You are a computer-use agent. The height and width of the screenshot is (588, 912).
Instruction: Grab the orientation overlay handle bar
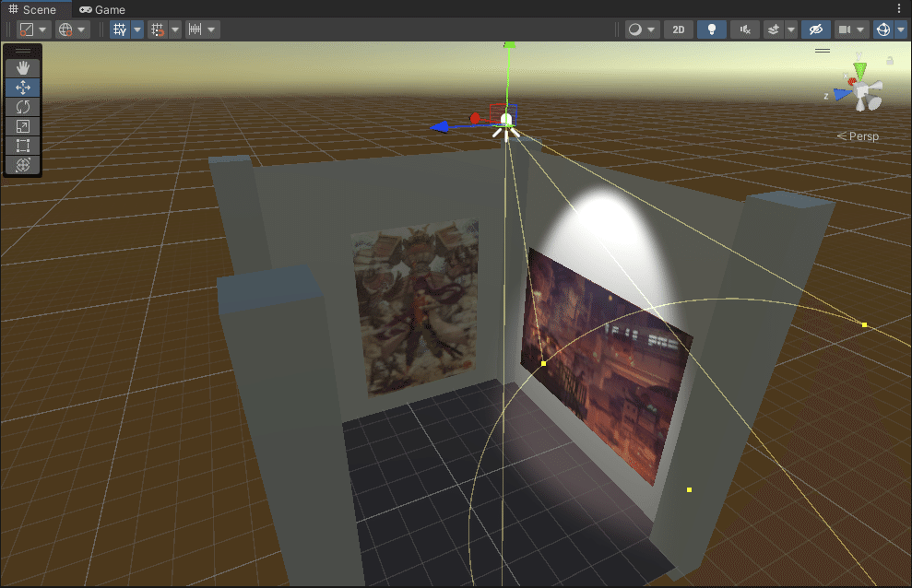[x=823, y=51]
